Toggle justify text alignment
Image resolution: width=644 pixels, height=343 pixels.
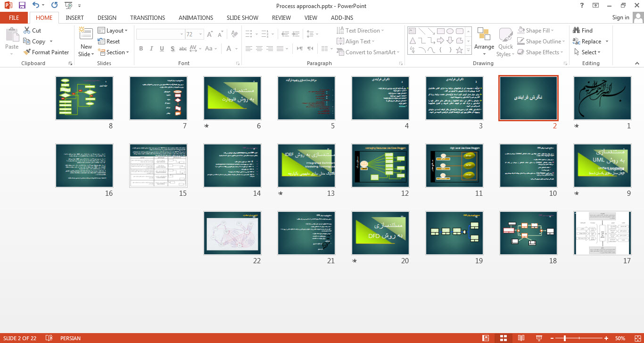tap(281, 49)
